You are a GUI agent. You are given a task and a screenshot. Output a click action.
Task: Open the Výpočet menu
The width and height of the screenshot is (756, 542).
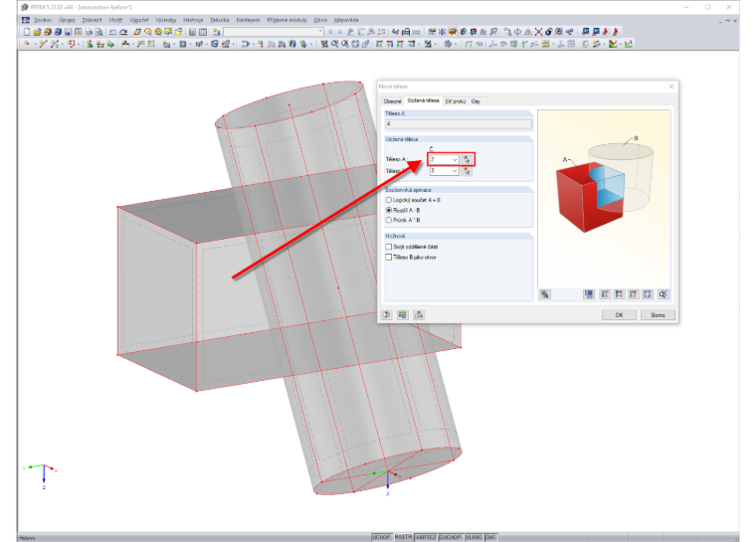pos(139,20)
